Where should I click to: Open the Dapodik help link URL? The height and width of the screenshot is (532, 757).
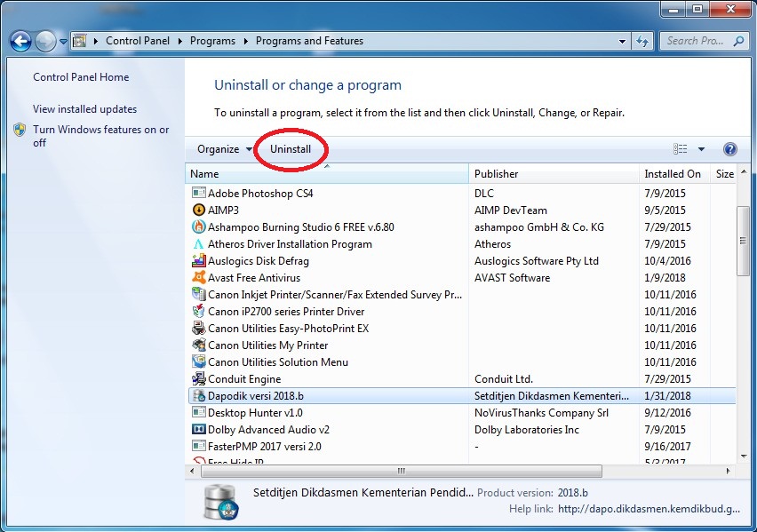(x=649, y=509)
